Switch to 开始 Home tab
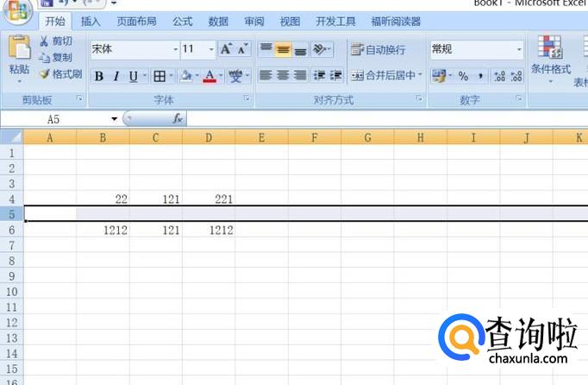The width and height of the screenshot is (588, 385). [55, 22]
